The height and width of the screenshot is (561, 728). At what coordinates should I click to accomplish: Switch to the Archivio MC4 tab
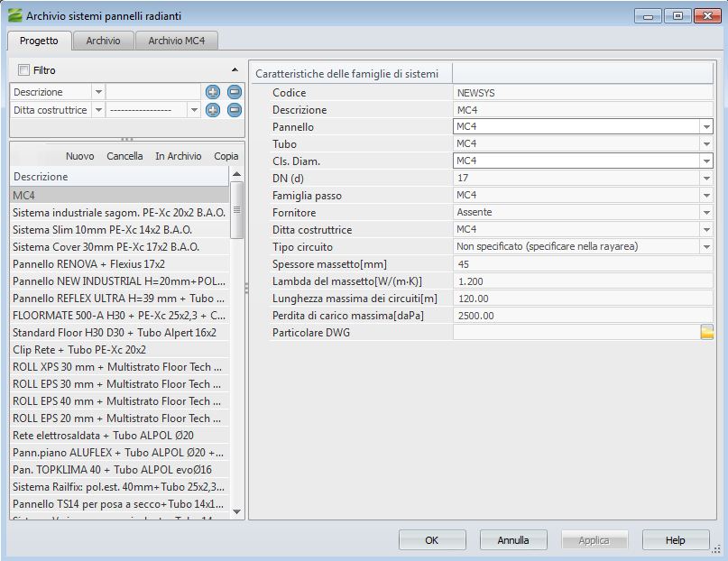177,41
